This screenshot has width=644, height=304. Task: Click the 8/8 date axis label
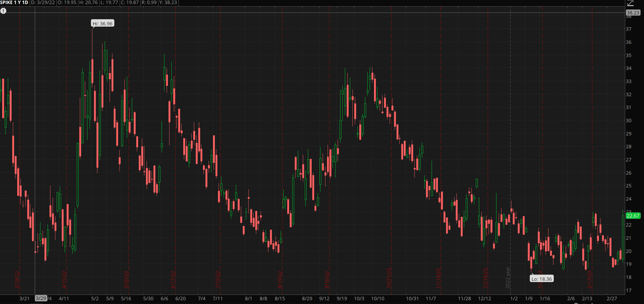click(x=264, y=298)
